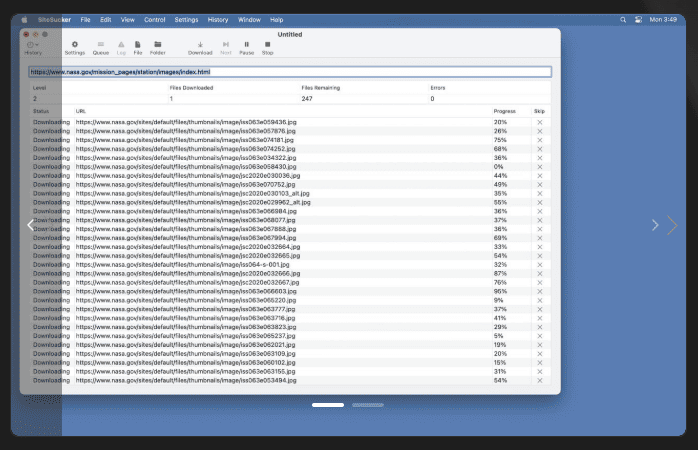Click the Progress column header

[504, 111]
